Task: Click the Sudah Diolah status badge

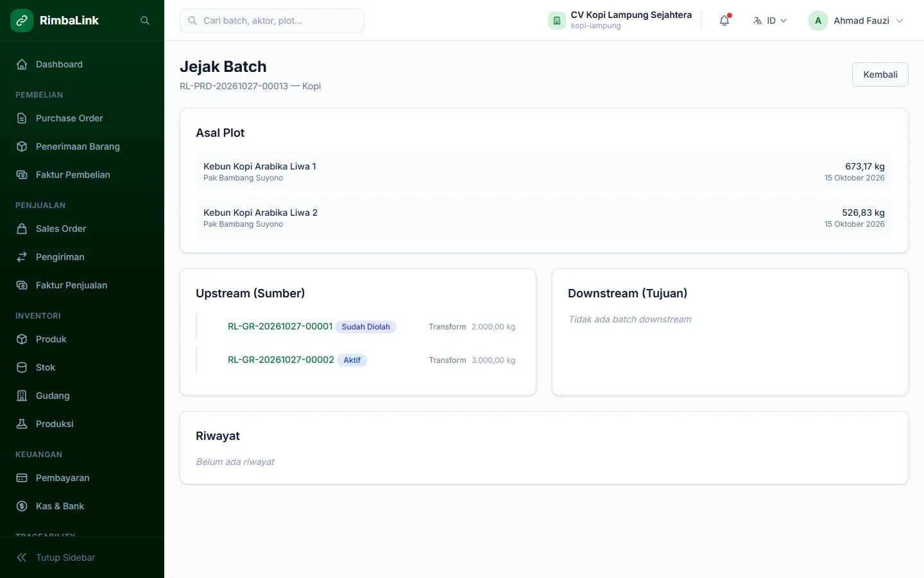Action: click(366, 327)
